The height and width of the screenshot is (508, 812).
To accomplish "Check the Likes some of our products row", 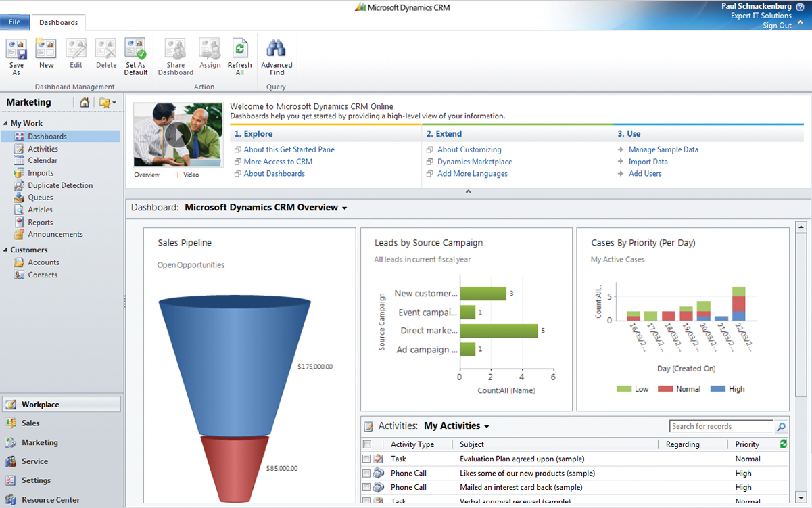I will 367,474.
